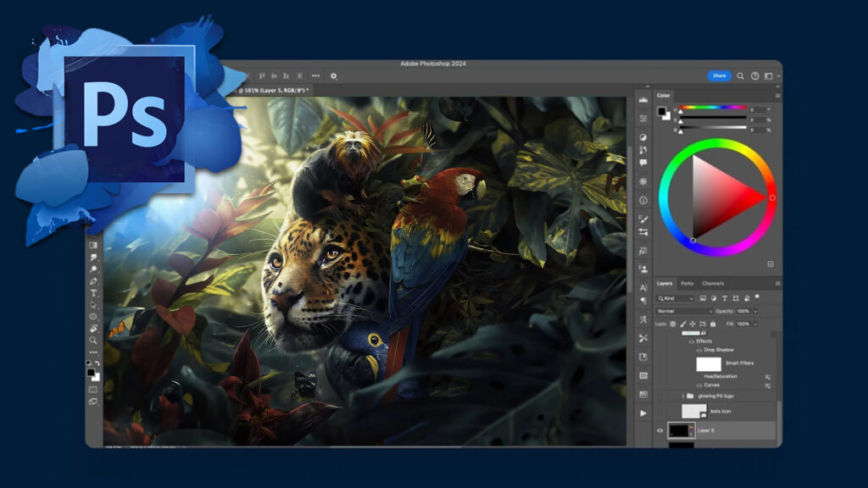Open the Info panel icon

click(x=643, y=200)
